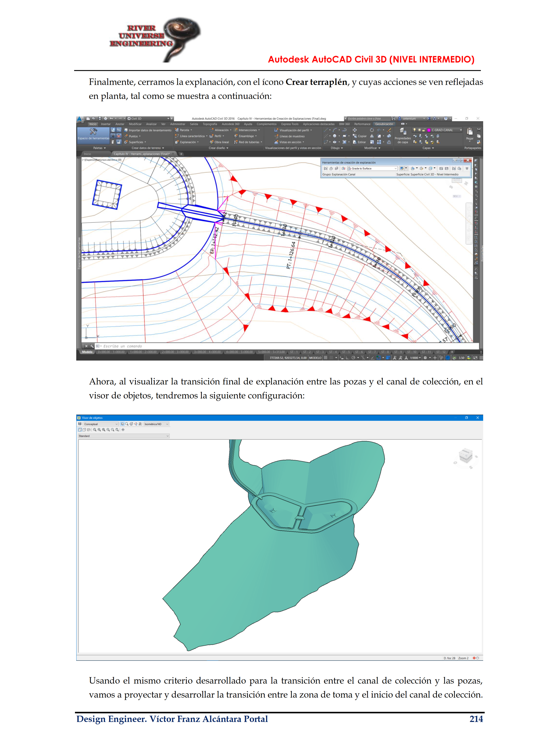This screenshot has width=534, height=756.
Task: Open the C-GRAD-CANAL layer dropdown
Action: (461, 130)
